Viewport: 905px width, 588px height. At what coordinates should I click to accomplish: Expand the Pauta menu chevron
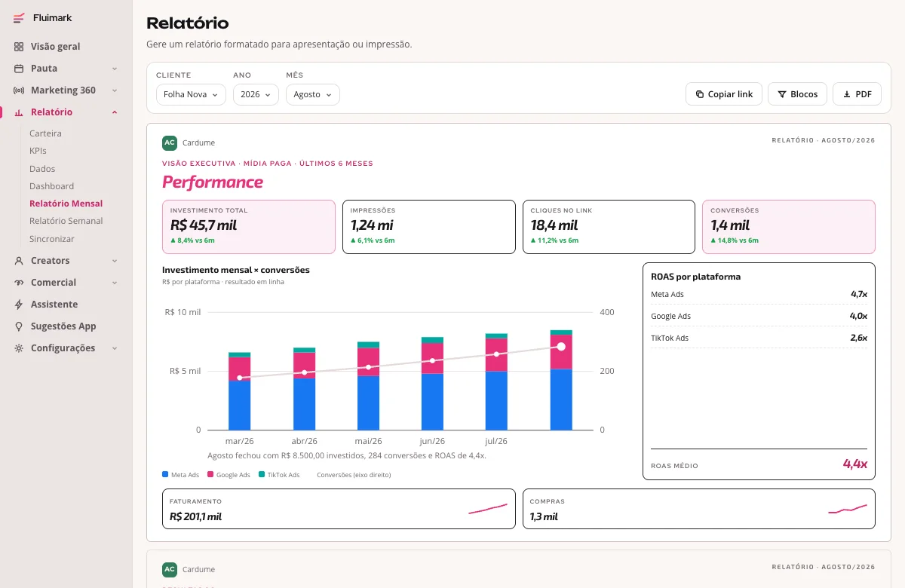click(115, 69)
